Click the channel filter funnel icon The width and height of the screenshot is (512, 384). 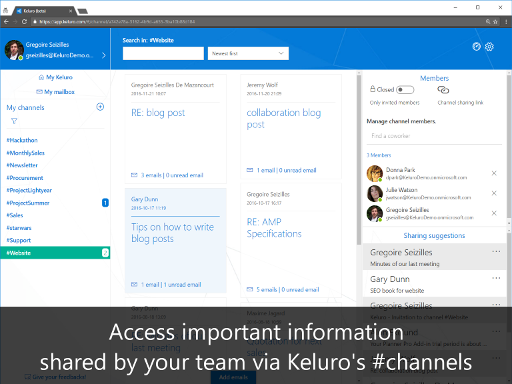pyautogui.click(x=14, y=121)
